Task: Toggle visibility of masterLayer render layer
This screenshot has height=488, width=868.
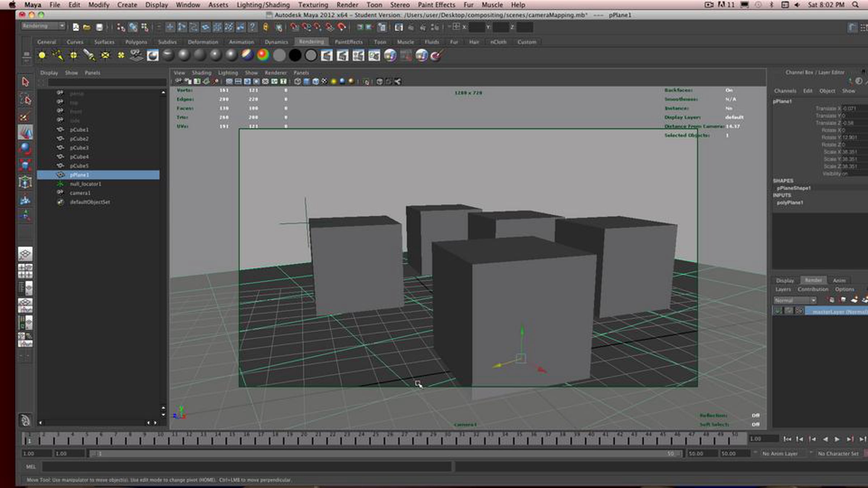Action: (778, 311)
